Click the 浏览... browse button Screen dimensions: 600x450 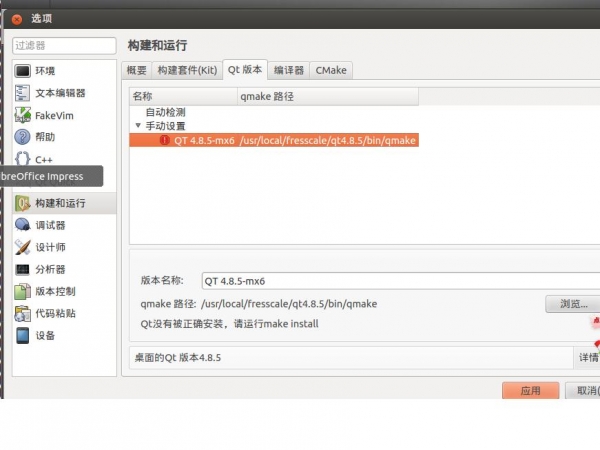tap(572, 304)
